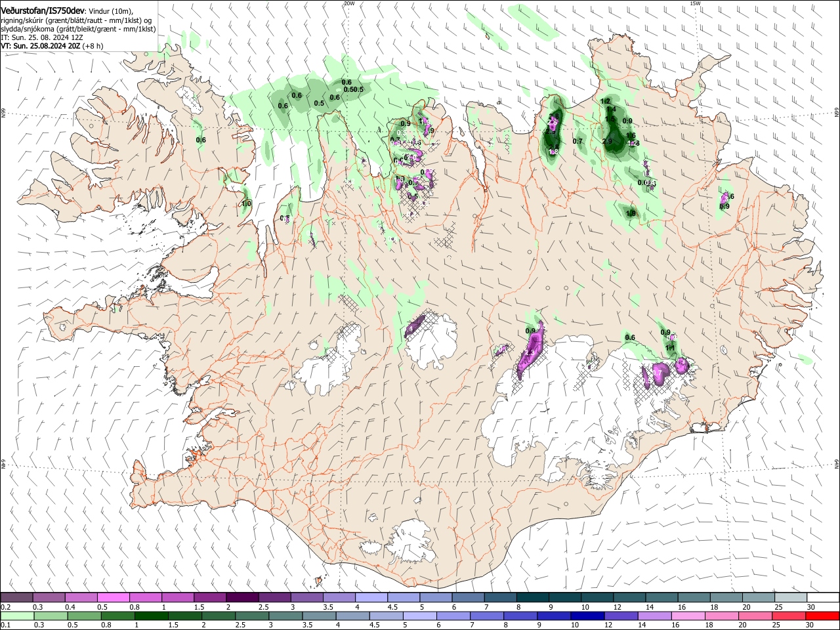Screen dimensions: 840x630
Task: Pick the purple 12 mm rain scale swatch
Action: click(620, 616)
